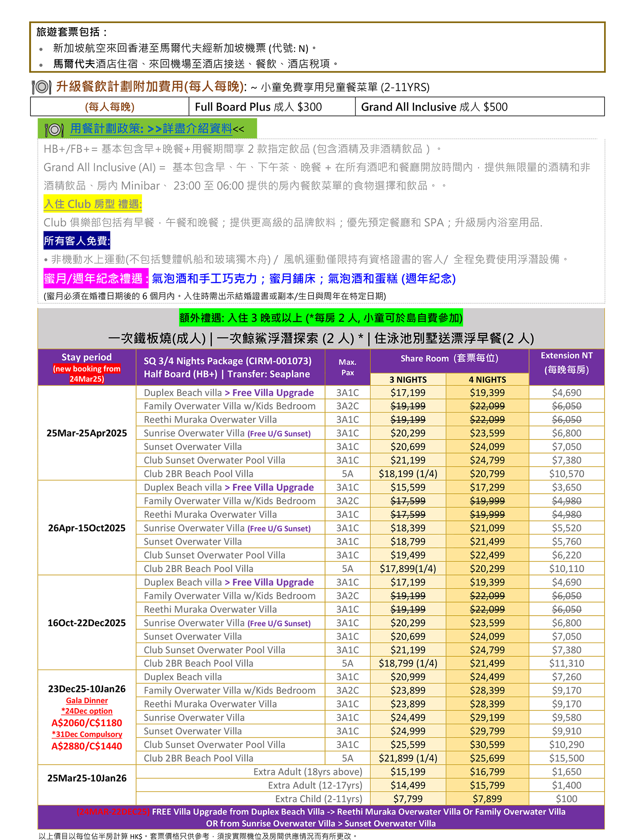The image size is (635, 840).
Task: Select the $18,399 three-night price
Action: tap(408, 528)
